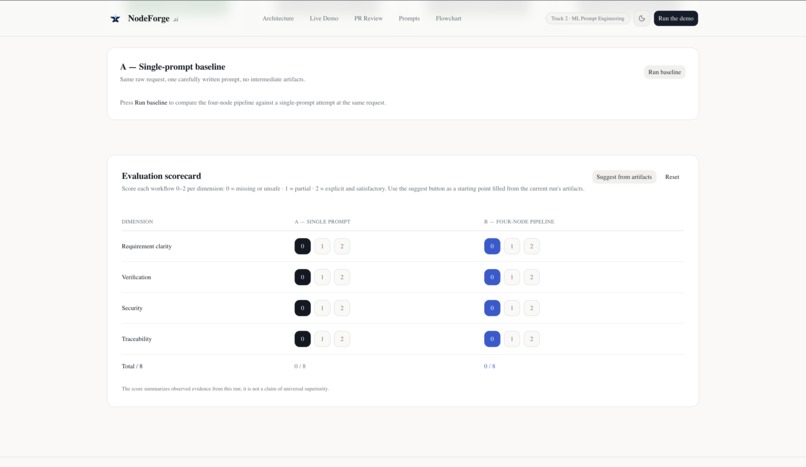Set Traceability score 0 for single prompt
This screenshot has width=806, height=467.
[302, 339]
